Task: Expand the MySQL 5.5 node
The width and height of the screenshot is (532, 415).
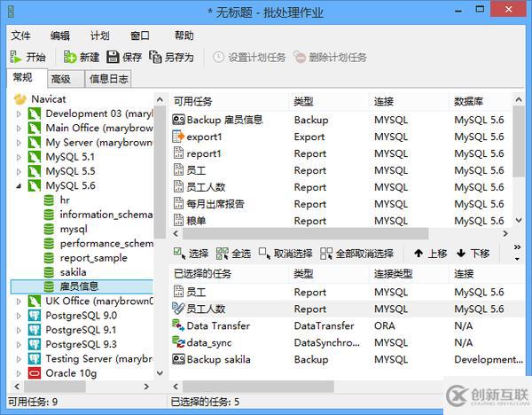Action: 19,172
